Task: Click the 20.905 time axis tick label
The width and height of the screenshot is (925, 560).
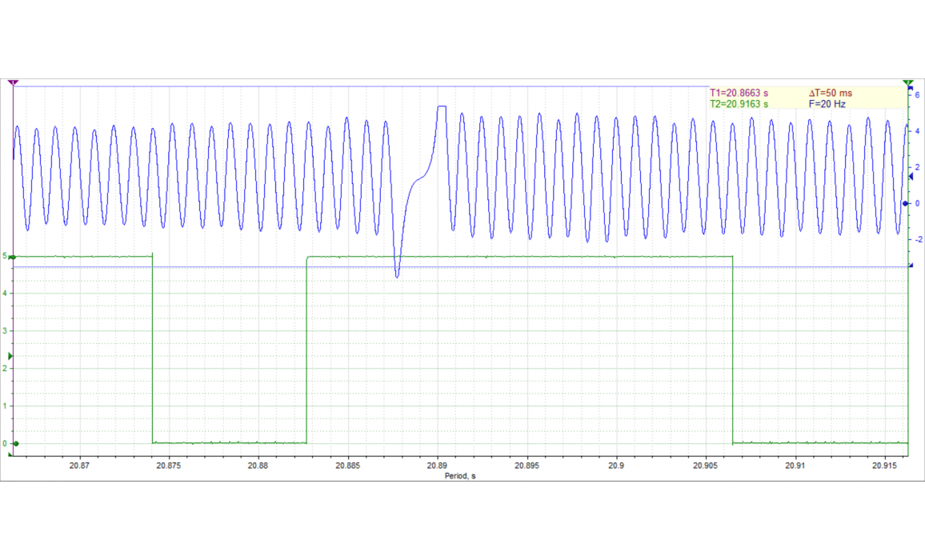Action: [x=706, y=465]
